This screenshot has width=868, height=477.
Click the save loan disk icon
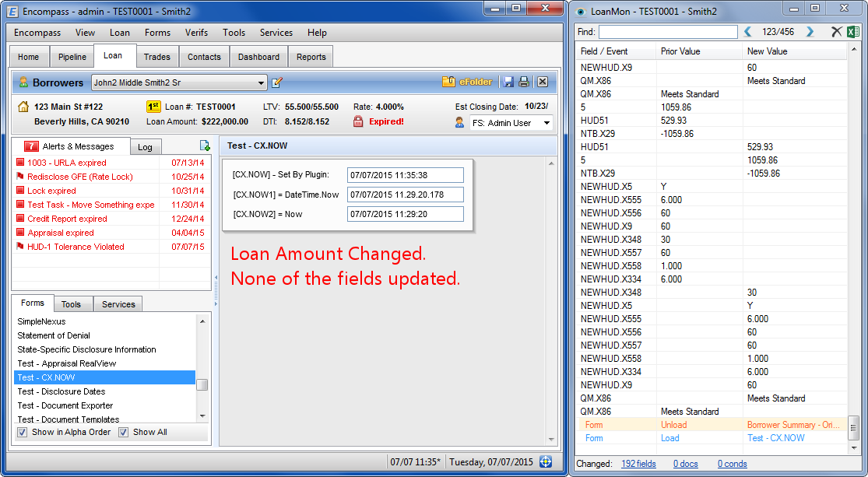tap(508, 82)
